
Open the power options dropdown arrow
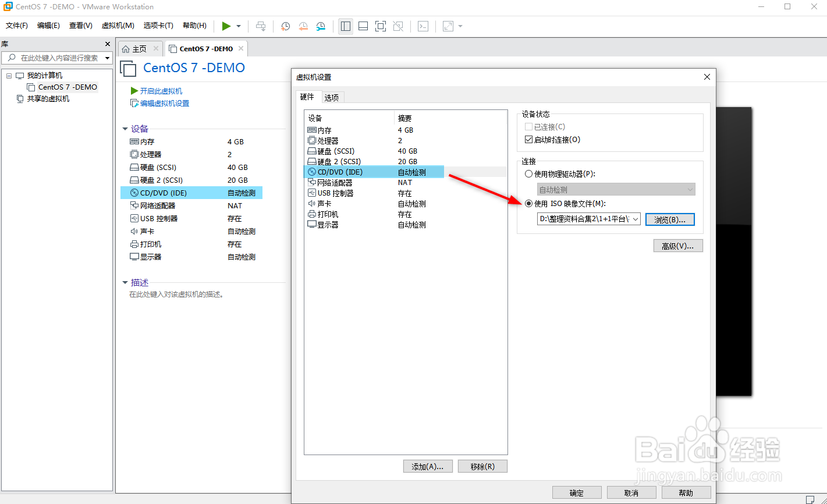click(239, 26)
